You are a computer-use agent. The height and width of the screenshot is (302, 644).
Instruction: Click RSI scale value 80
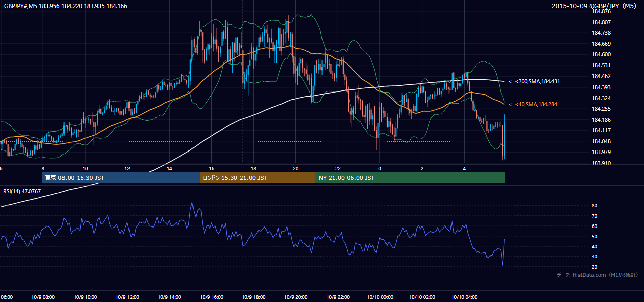[x=594, y=206]
